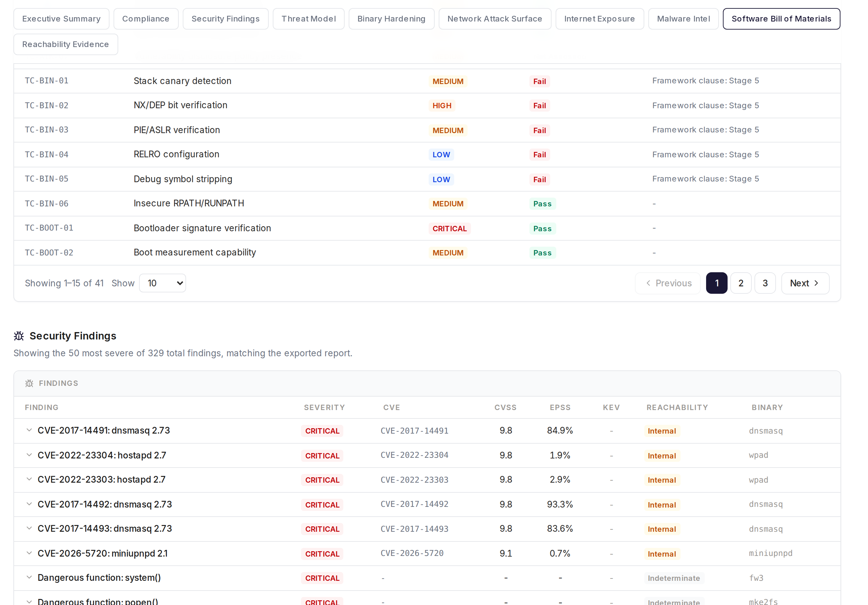
Task: Expand the CVE-2022-23304 hostapd finding row
Action: 29,455
